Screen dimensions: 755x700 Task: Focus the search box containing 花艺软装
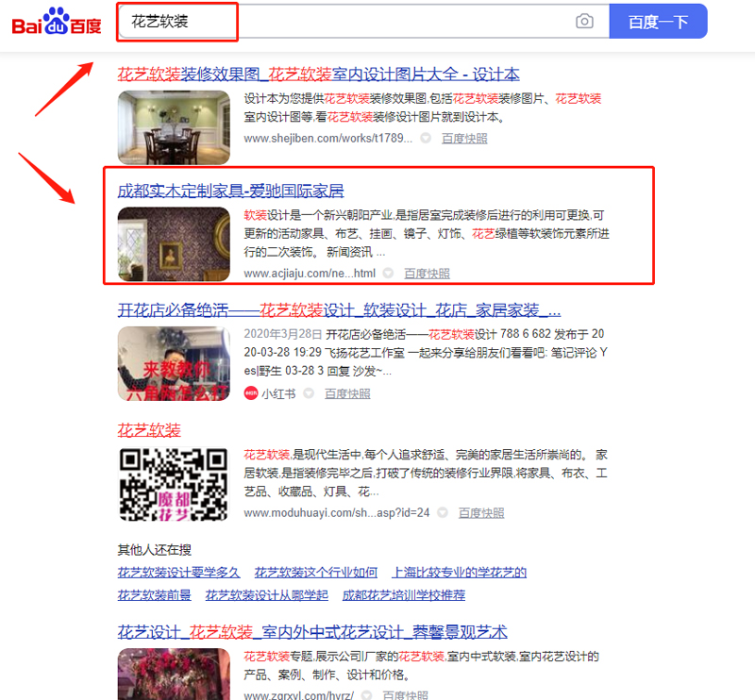pyautogui.click(x=349, y=22)
